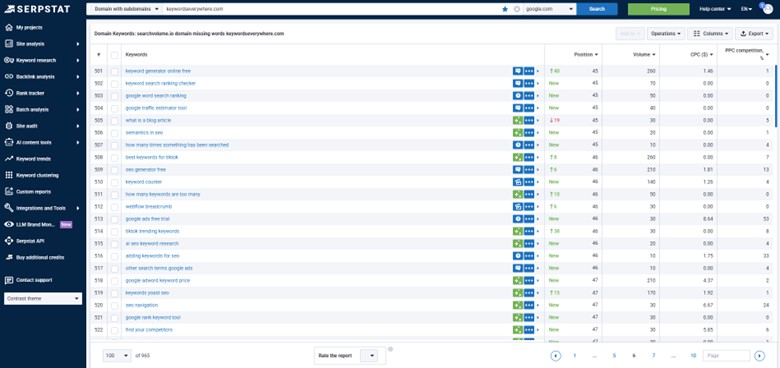The height and width of the screenshot is (368, 780).
Task: Click three-dots icon for keyword search ranking checker
Action: pyautogui.click(x=529, y=84)
